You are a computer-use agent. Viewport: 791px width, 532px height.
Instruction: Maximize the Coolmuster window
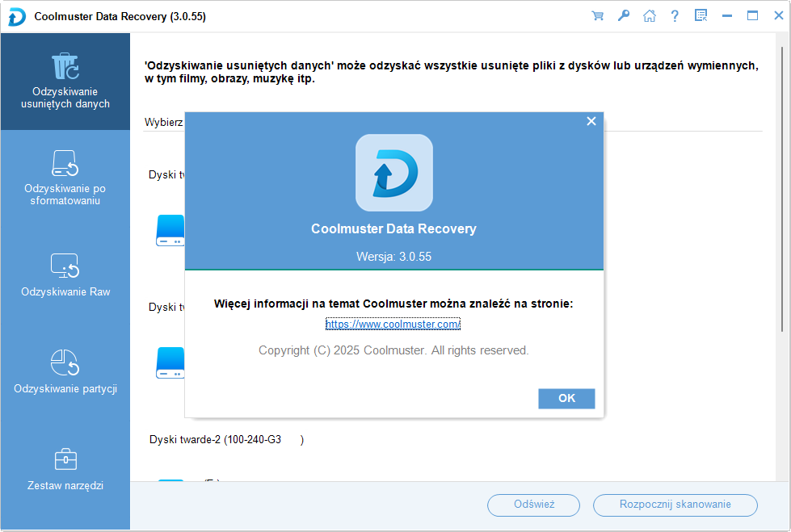point(753,15)
